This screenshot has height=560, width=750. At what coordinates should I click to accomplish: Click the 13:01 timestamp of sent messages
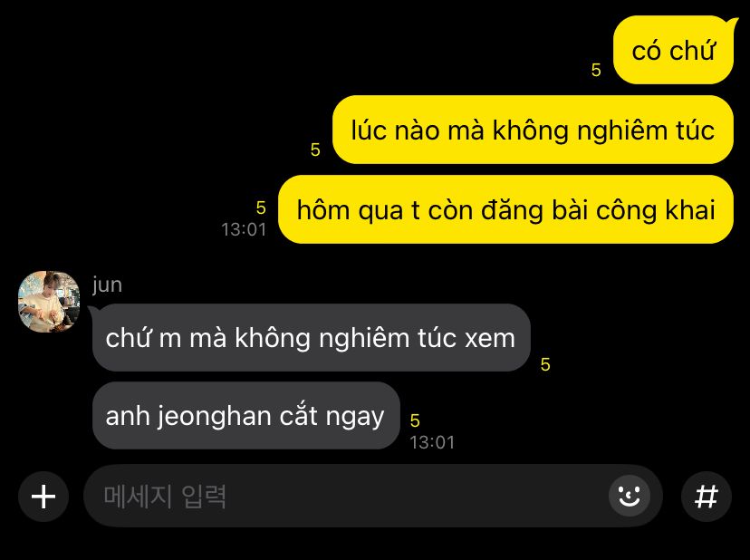244,230
